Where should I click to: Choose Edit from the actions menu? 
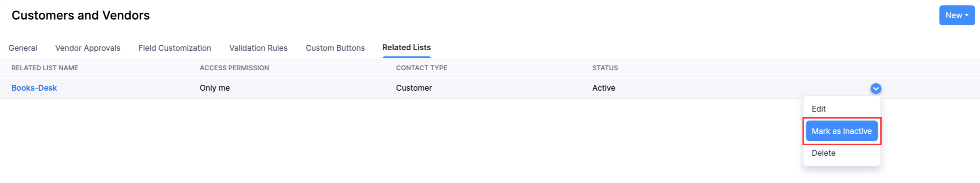click(x=819, y=109)
